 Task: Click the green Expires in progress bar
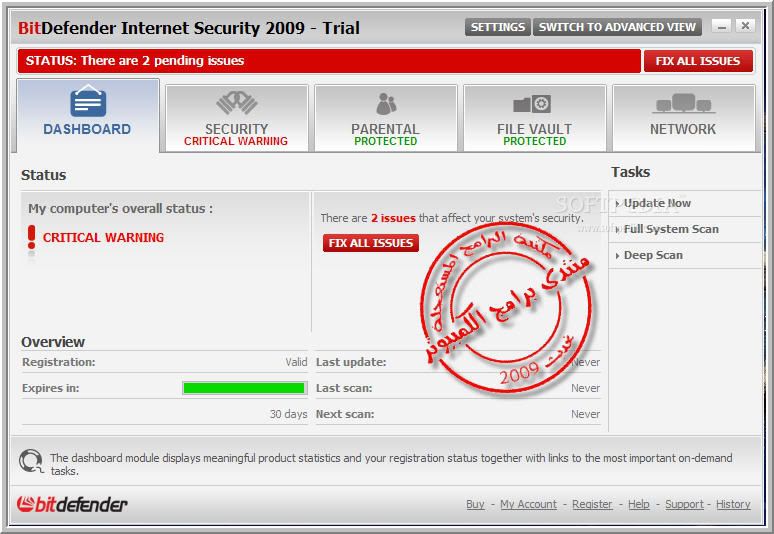[244, 388]
